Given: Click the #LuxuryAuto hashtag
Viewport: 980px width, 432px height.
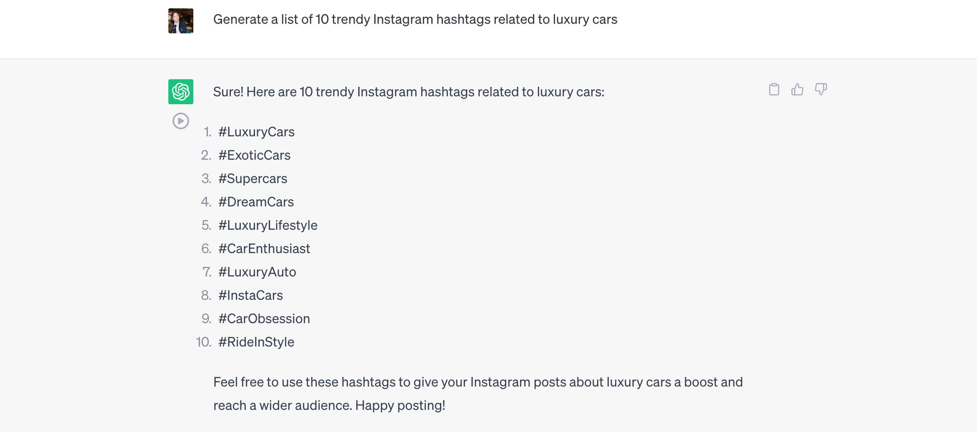Looking at the screenshot, I should 257,272.
